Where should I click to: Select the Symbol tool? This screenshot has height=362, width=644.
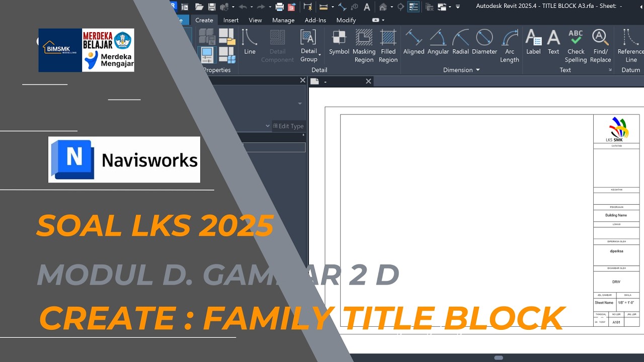pyautogui.click(x=339, y=42)
